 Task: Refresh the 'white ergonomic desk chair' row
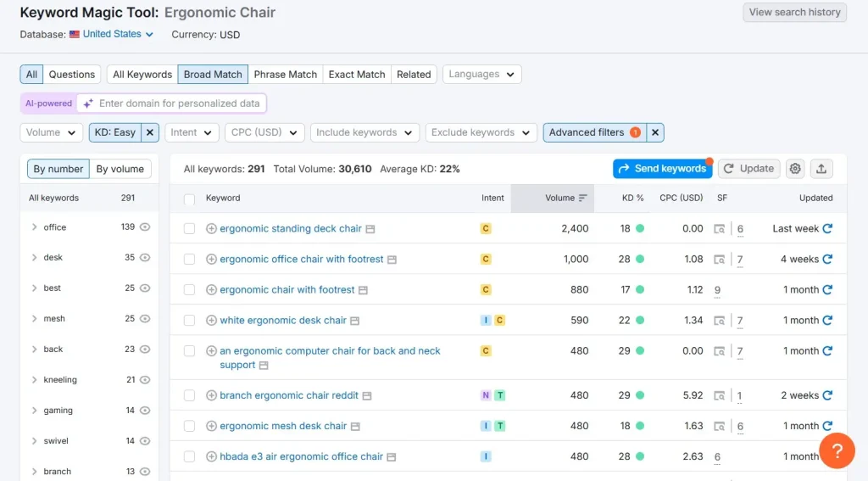tap(827, 320)
